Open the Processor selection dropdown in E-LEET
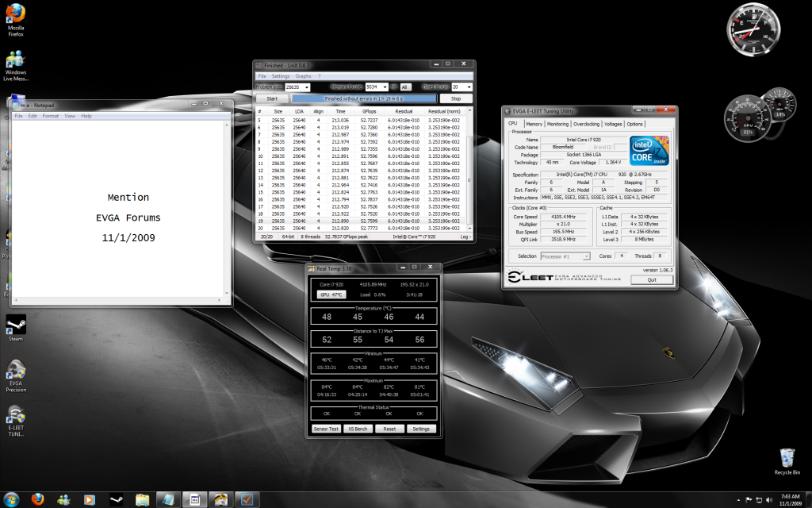This screenshot has height=508, width=812. point(586,256)
